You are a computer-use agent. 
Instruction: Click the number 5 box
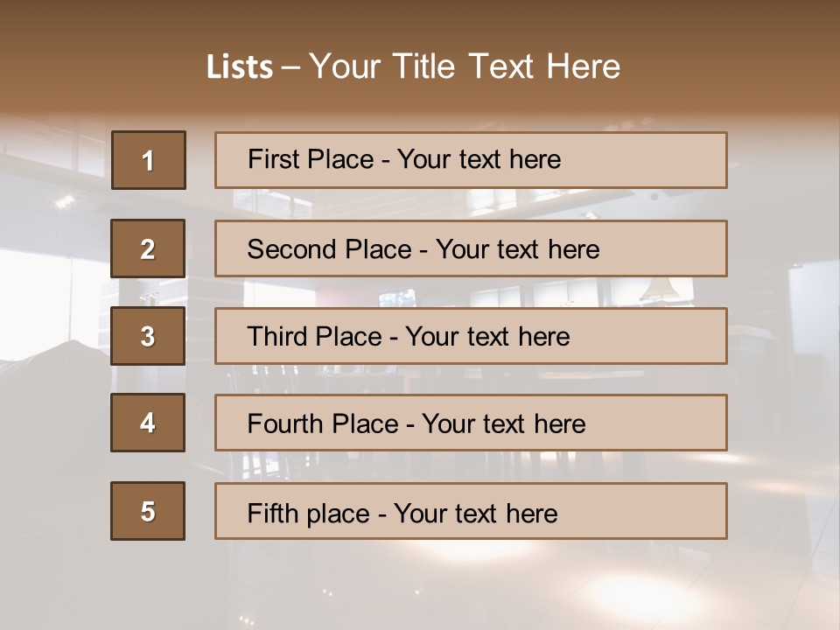148,511
